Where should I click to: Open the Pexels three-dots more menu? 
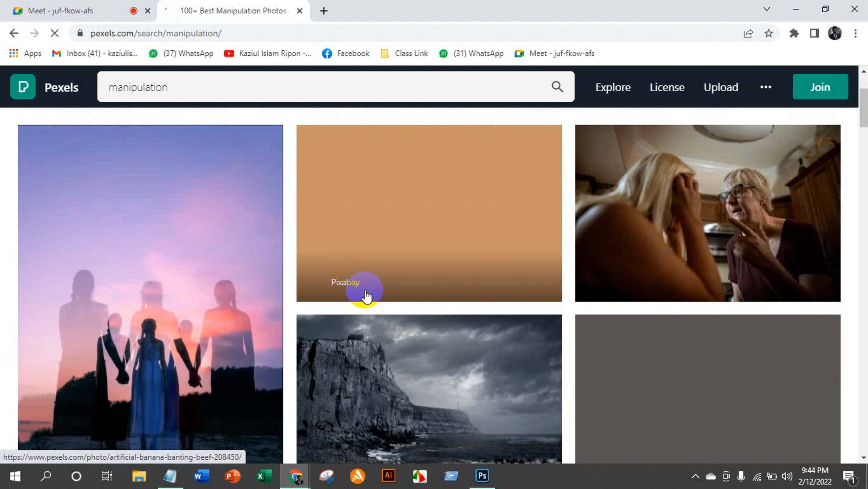(766, 87)
